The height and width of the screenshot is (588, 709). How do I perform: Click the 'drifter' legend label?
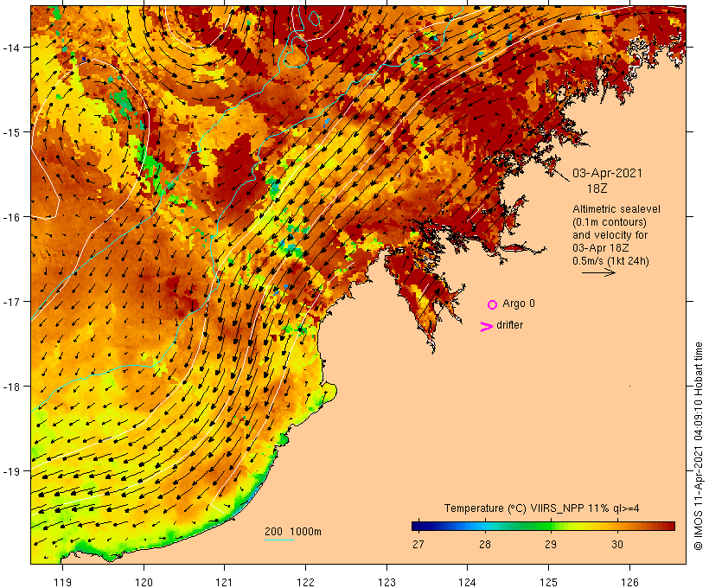tap(509, 325)
